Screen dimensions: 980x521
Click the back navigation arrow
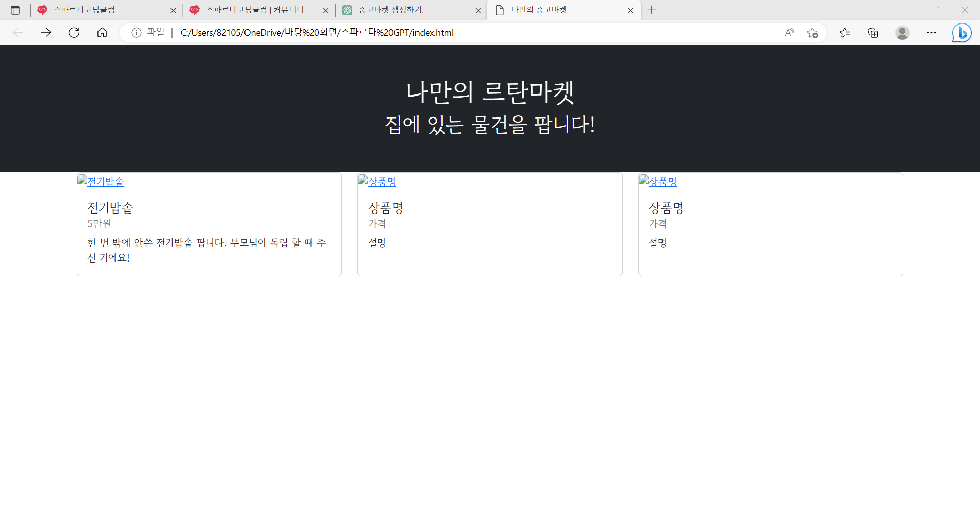tap(18, 32)
